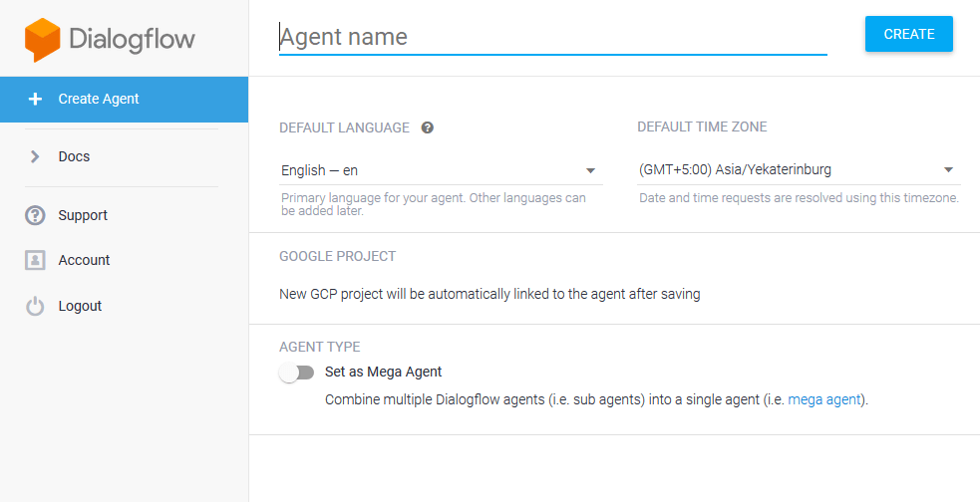The width and height of the screenshot is (980, 502).
Task: Click the Account person icon
Action: (x=36, y=260)
